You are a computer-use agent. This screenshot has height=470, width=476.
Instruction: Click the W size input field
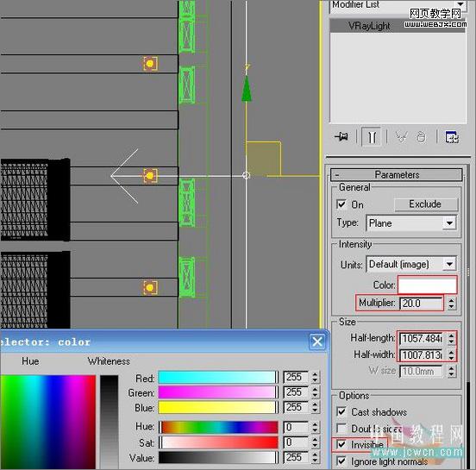click(x=422, y=372)
